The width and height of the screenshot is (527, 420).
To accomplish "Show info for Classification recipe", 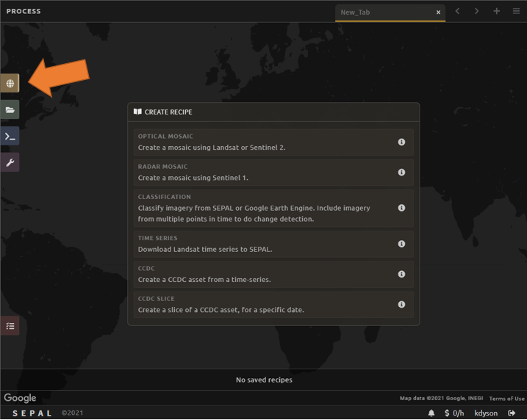I will pos(401,208).
